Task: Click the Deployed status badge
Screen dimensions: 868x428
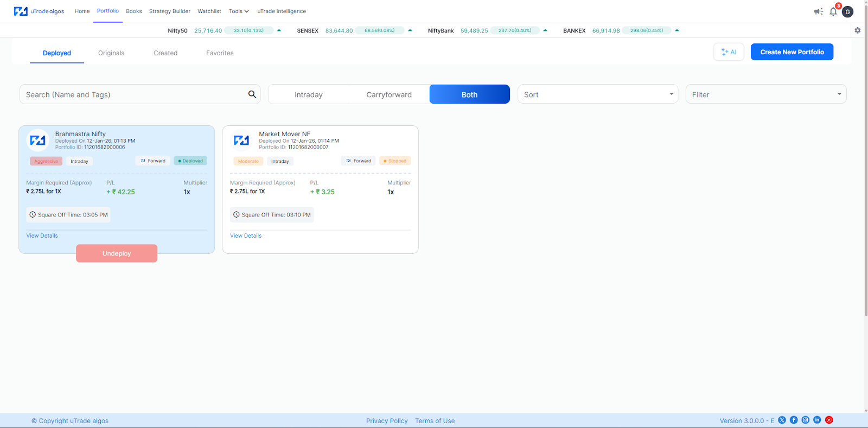Action: tap(190, 161)
